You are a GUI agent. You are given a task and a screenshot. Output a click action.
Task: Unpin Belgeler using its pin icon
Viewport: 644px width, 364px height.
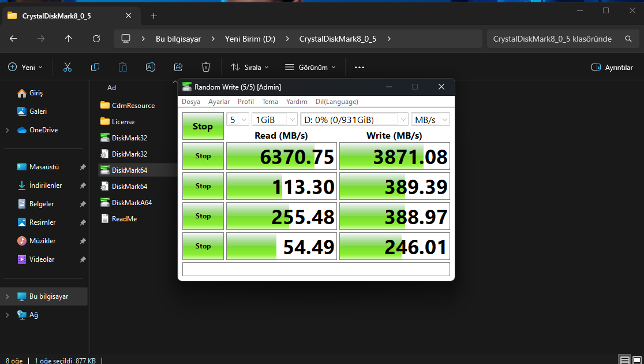[83, 204]
